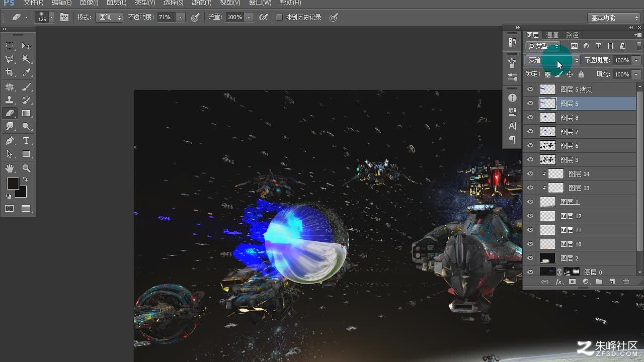This screenshot has height=362, width=644.
Task: Click the background color swatch
Action: coord(22,193)
